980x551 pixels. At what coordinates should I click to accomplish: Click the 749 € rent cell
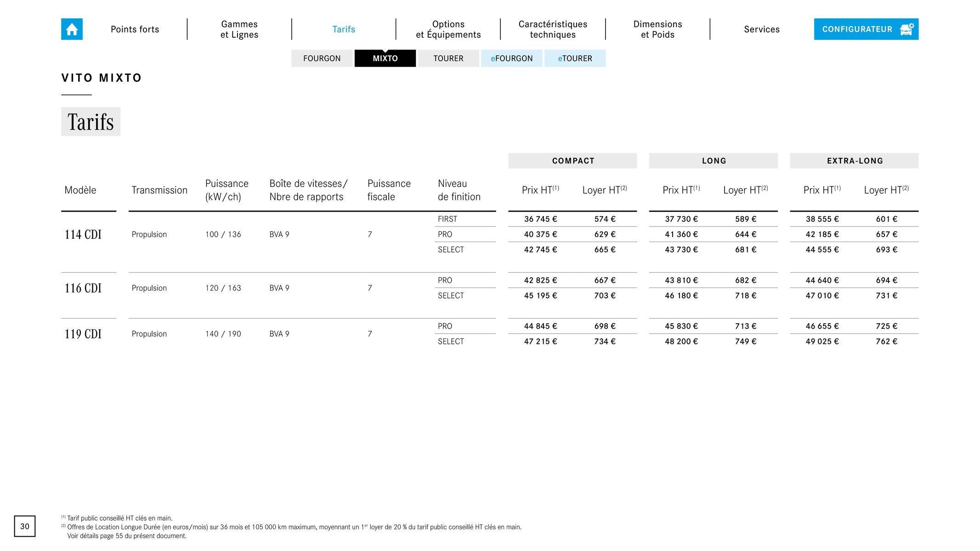pyautogui.click(x=746, y=341)
